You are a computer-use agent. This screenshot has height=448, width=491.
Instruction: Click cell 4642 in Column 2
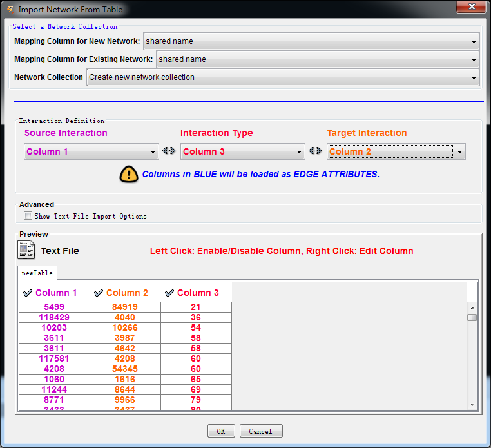(125, 348)
